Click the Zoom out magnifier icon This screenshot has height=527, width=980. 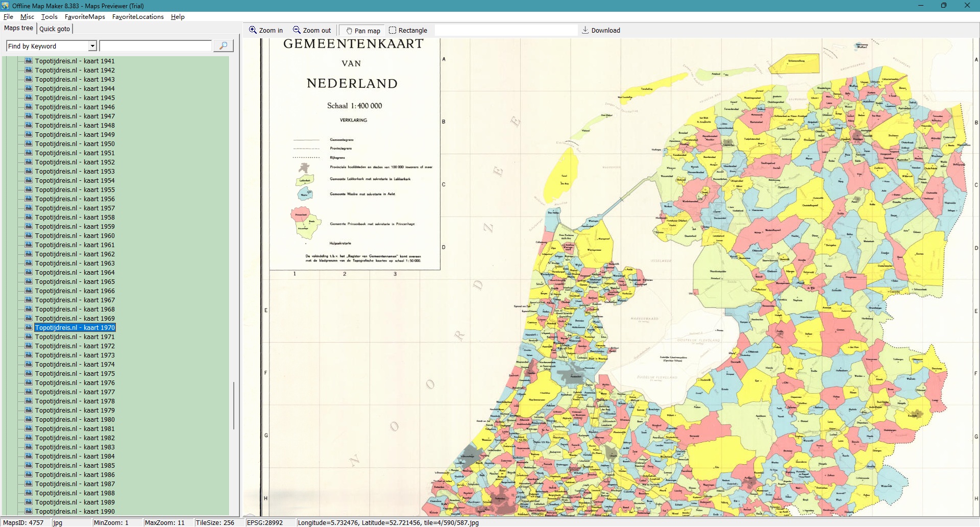click(297, 30)
